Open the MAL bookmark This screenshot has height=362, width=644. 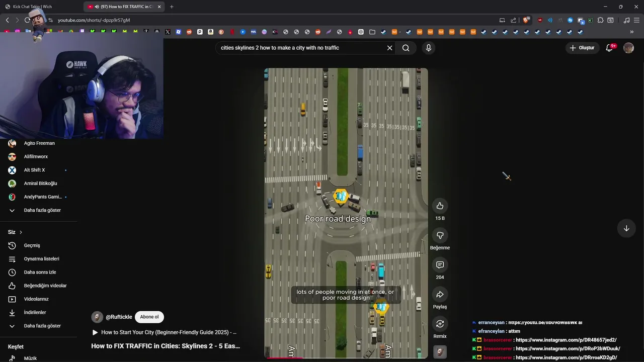(x=253, y=32)
